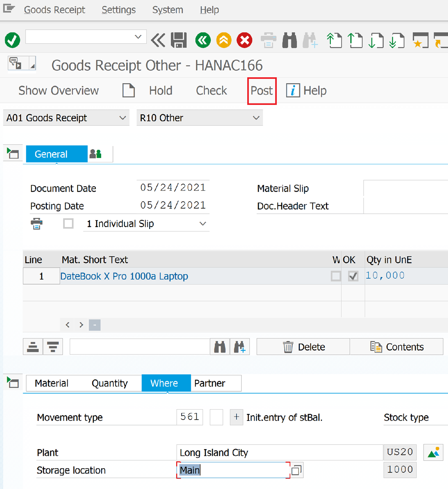Click the green Back arrow icon

(203, 40)
